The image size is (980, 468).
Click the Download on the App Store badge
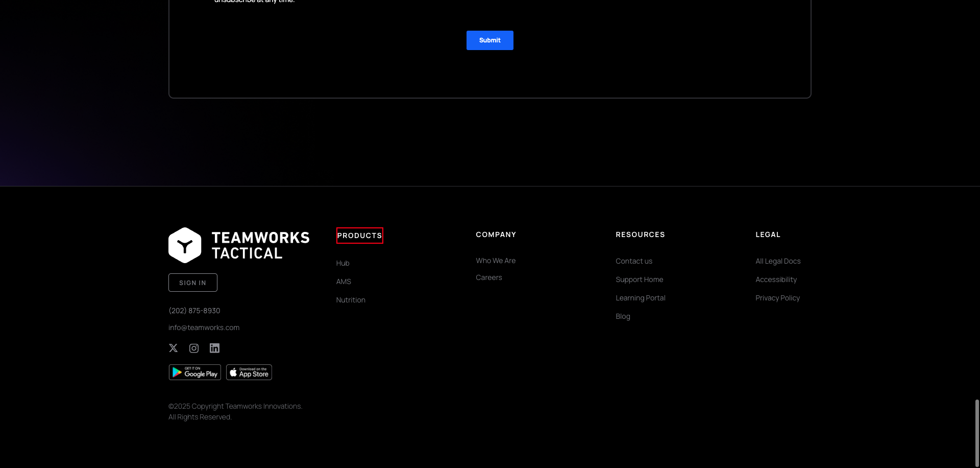tap(249, 372)
